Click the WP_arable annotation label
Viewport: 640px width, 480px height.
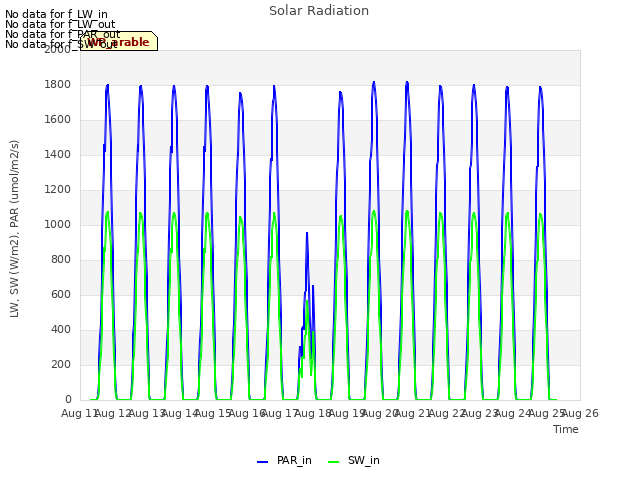(x=119, y=42)
